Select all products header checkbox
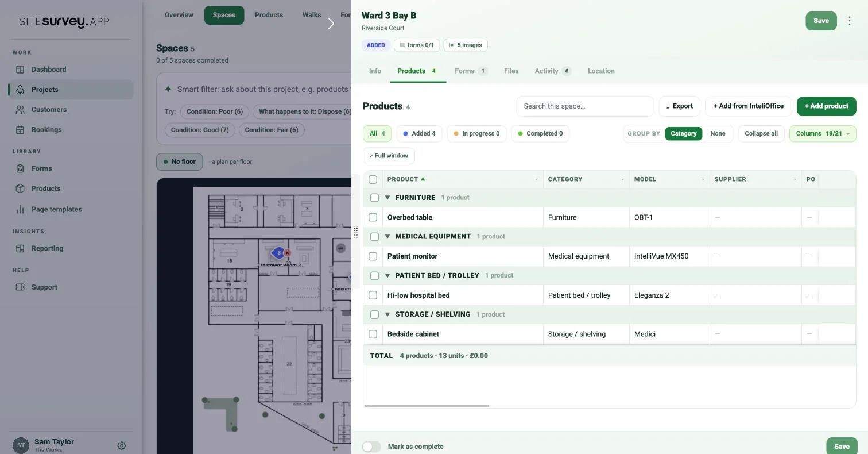 coord(373,179)
